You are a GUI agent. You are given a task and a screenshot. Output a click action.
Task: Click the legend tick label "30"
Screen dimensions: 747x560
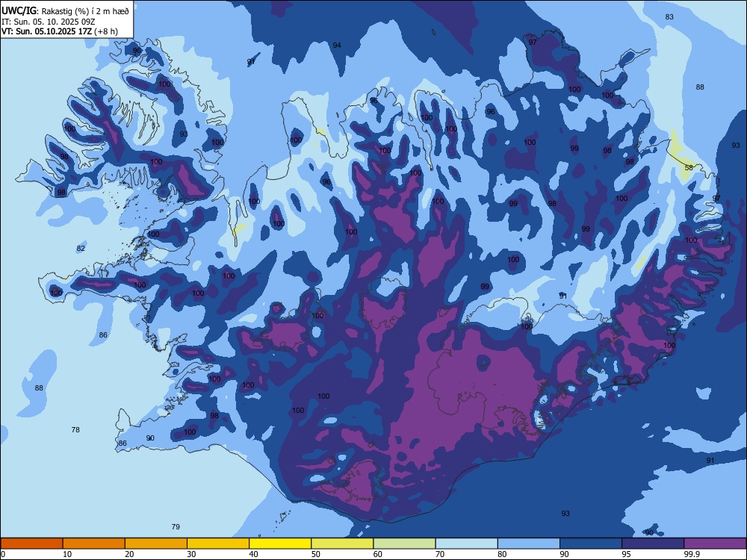(x=191, y=554)
